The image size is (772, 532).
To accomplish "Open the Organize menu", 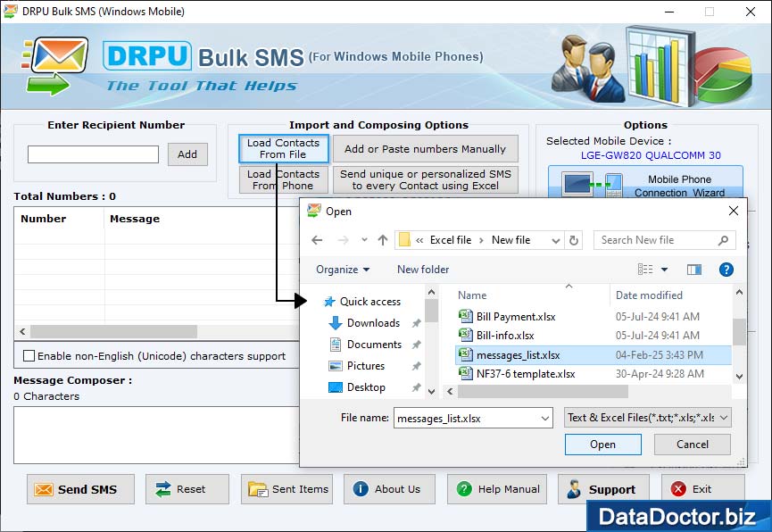I will (343, 270).
